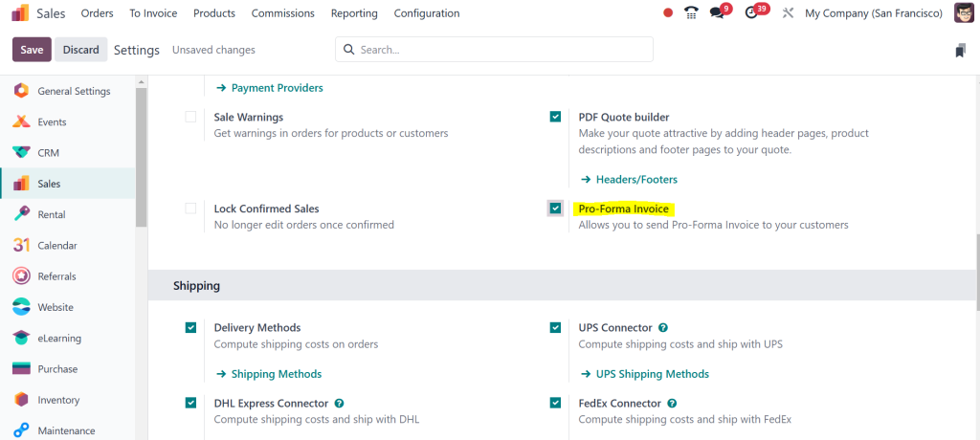
Task: Open the VoIP phone icon
Action: pyautogui.click(x=691, y=13)
